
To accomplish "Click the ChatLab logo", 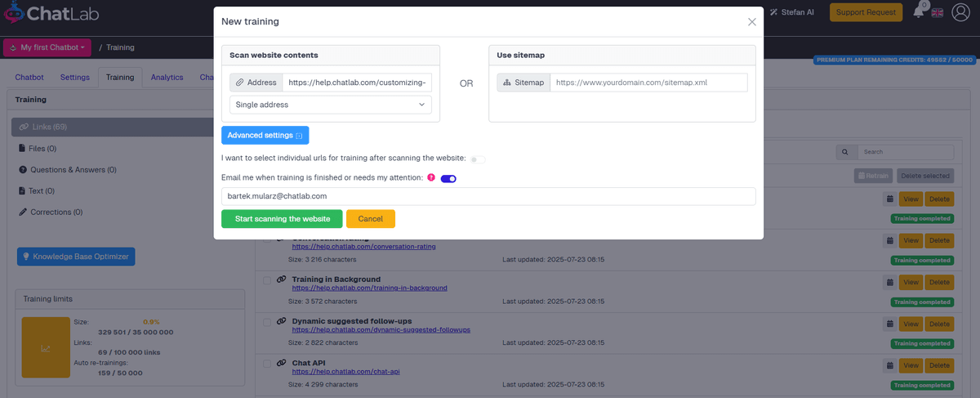I will click(49, 15).
